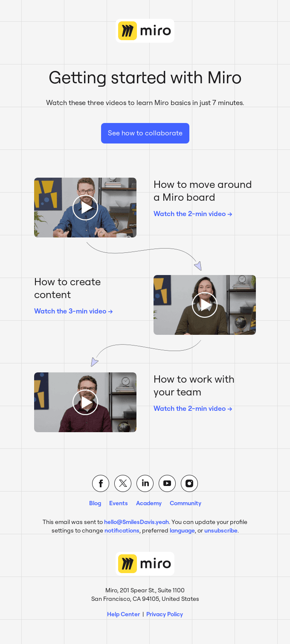Go to the Academy link

coord(149,503)
